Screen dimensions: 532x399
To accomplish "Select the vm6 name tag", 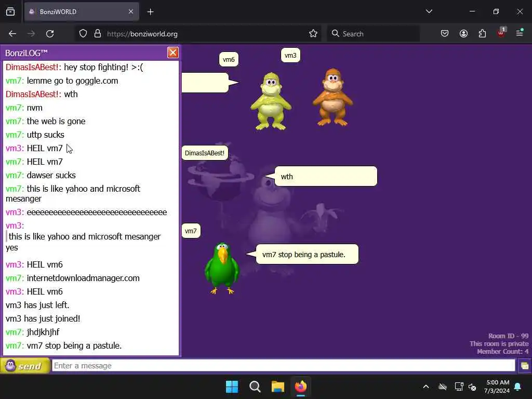I will (229, 59).
